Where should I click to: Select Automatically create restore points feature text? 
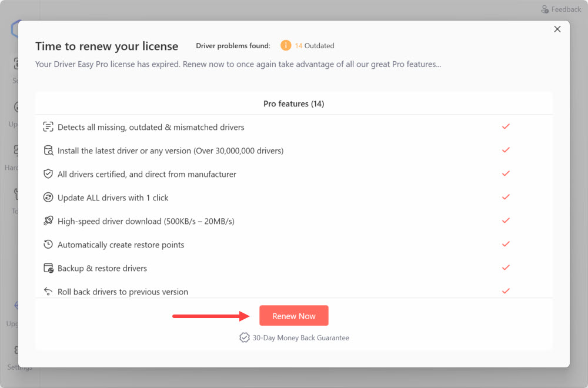[121, 245]
